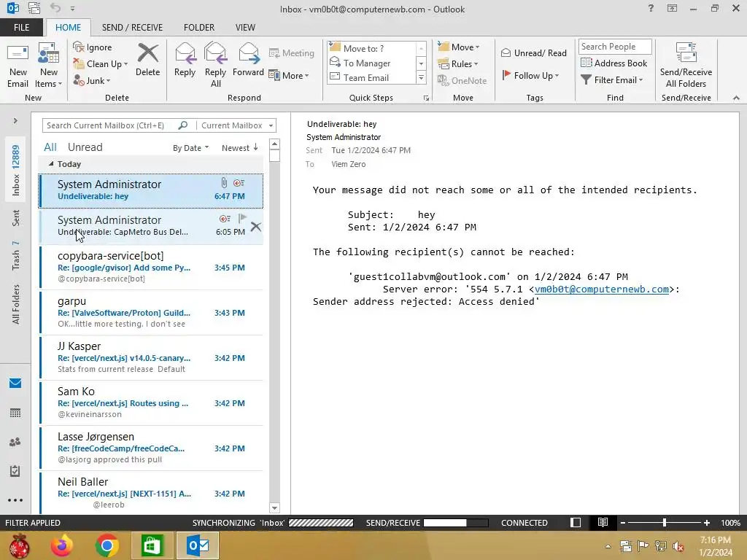The height and width of the screenshot is (560, 747).
Task: Open the JJ Kasper email
Action: [x=151, y=357]
